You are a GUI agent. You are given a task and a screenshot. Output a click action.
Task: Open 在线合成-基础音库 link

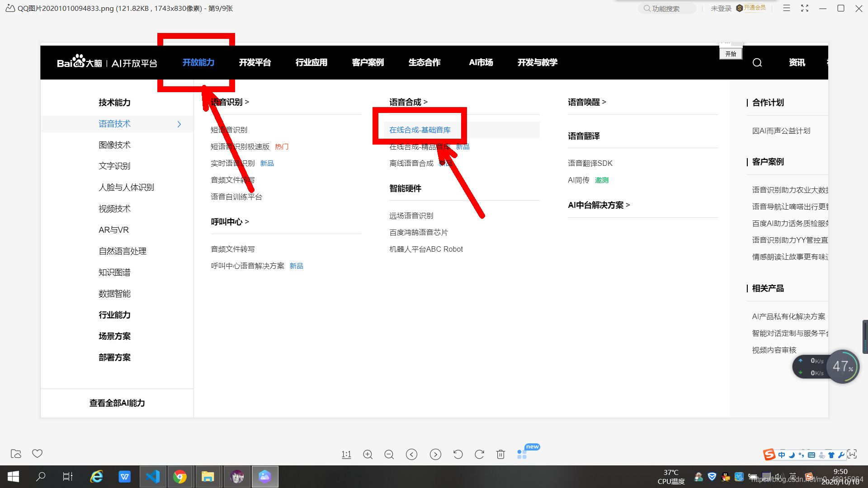(420, 130)
